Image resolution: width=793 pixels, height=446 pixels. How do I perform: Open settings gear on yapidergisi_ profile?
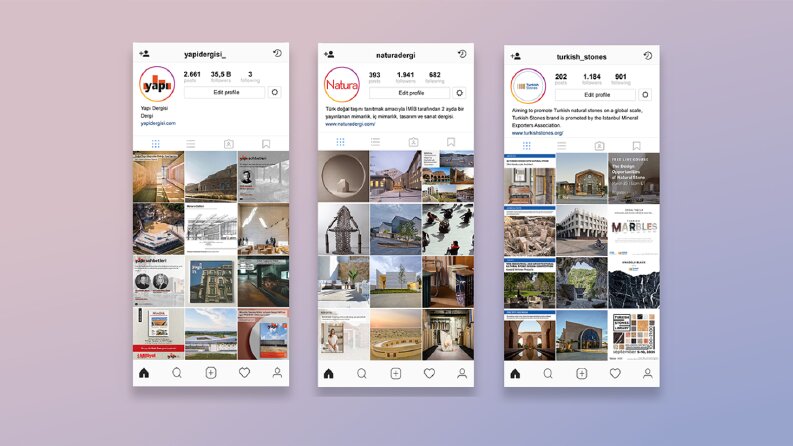coord(275,92)
